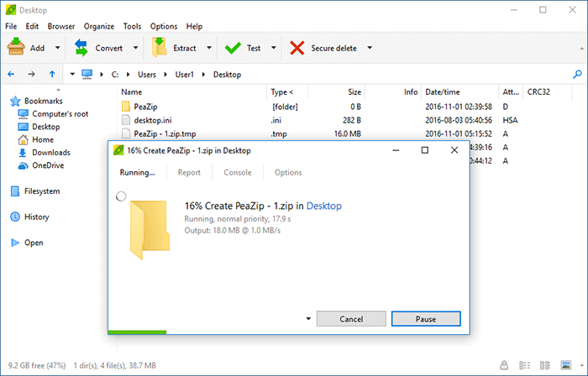Open the Help menu
588x376 pixels.
point(194,26)
